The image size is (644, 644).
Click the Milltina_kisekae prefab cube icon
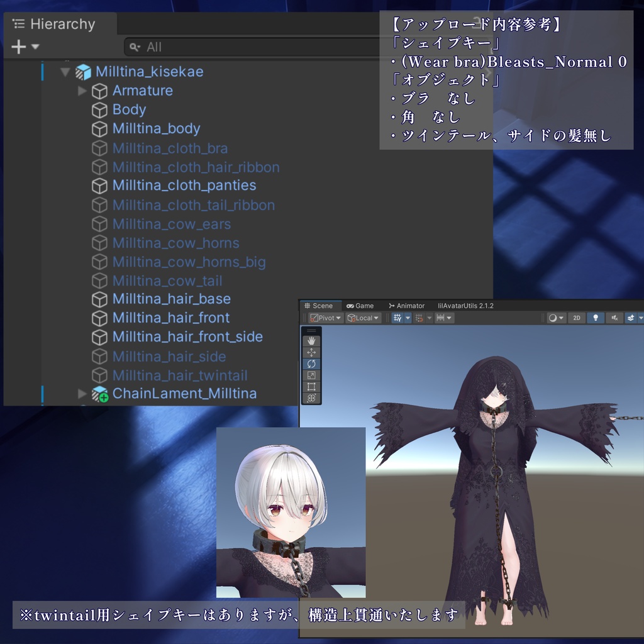pyautogui.click(x=83, y=72)
